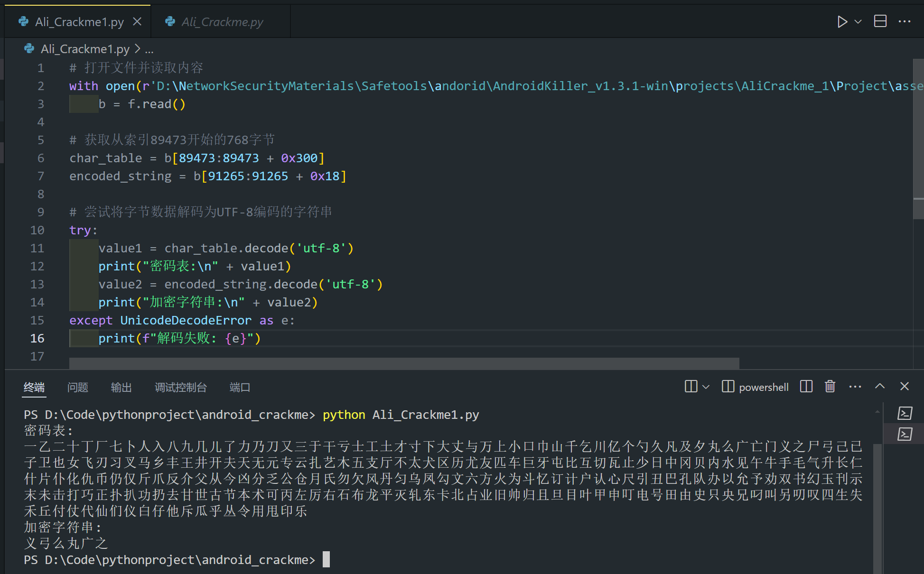Open the 调试控制台 debug console tab
This screenshot has height=574, width=924.
point(181,388)
